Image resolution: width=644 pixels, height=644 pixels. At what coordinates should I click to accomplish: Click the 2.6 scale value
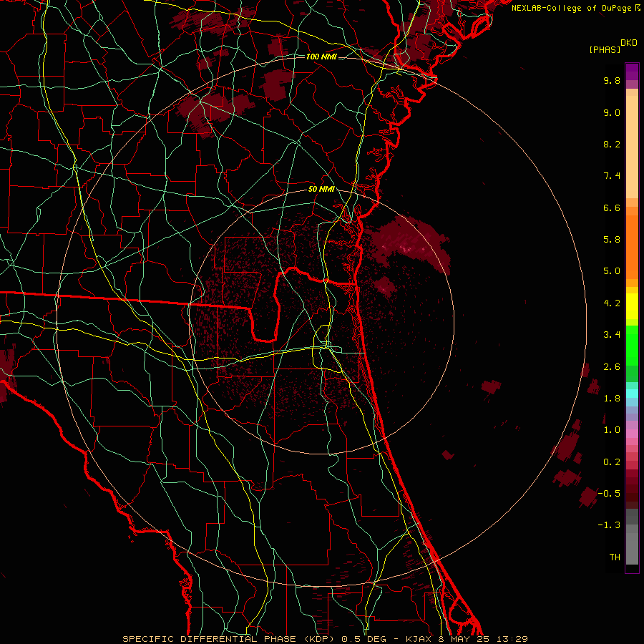click(x=612, y=367)
